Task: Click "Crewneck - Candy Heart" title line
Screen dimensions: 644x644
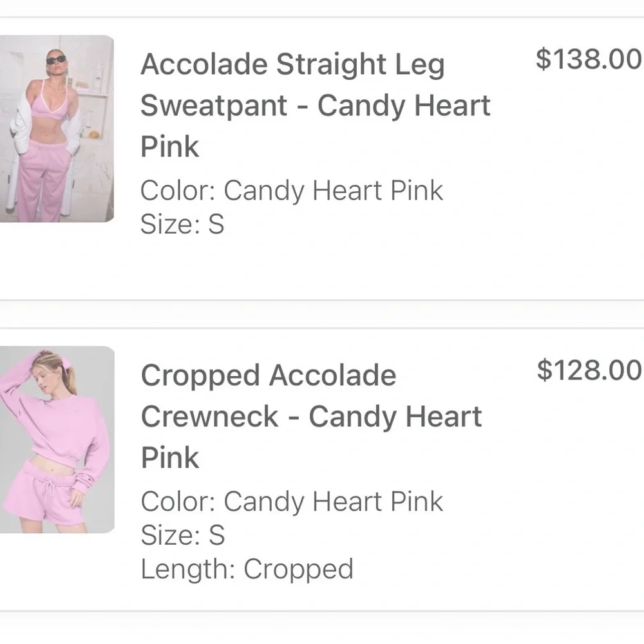Action: pos(311,417)
